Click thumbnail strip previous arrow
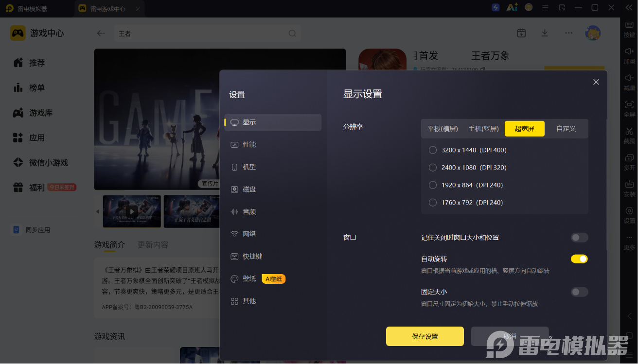This screenshot has height=364, width=638. [97, 211]
